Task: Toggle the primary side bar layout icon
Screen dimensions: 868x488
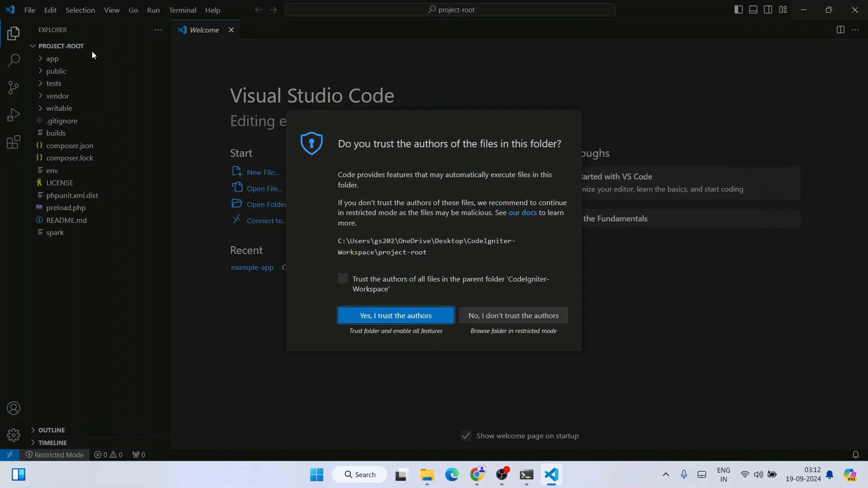Action: point(739,9)
